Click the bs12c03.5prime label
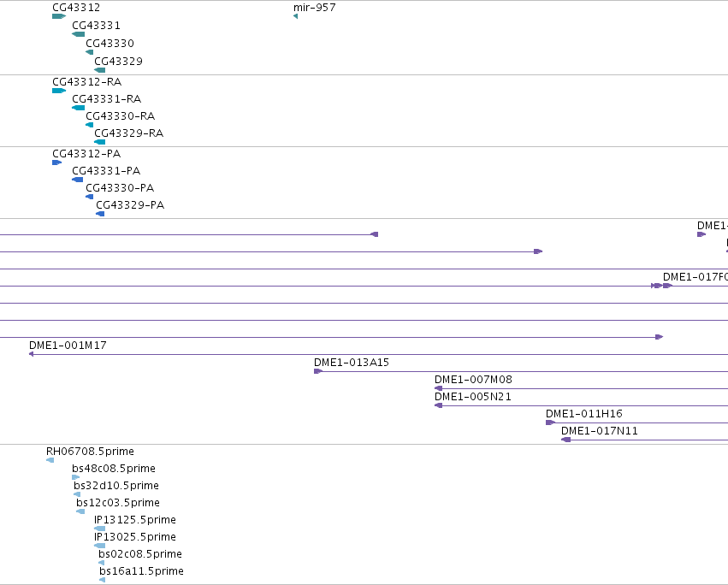 pos(118,503)
